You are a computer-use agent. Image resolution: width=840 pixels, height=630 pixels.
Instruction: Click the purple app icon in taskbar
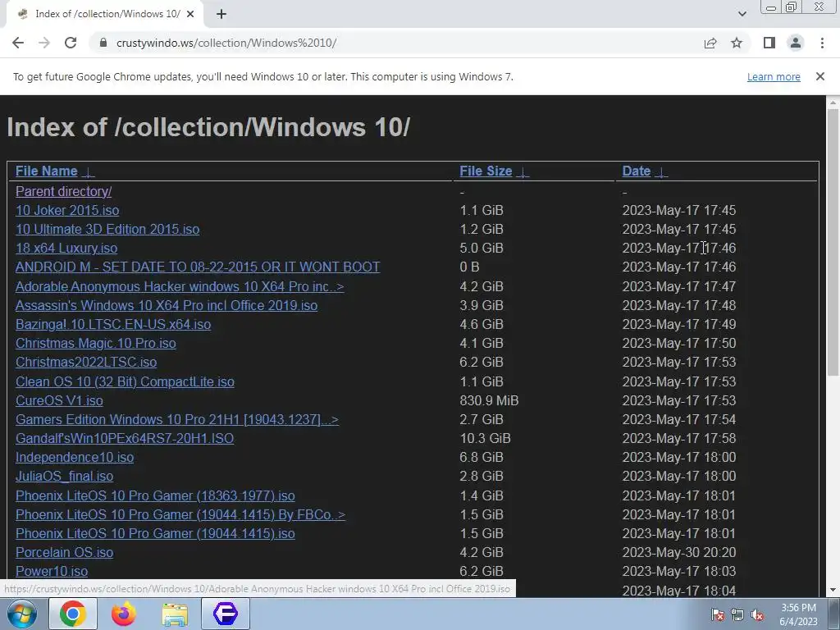tap(226, 614)
